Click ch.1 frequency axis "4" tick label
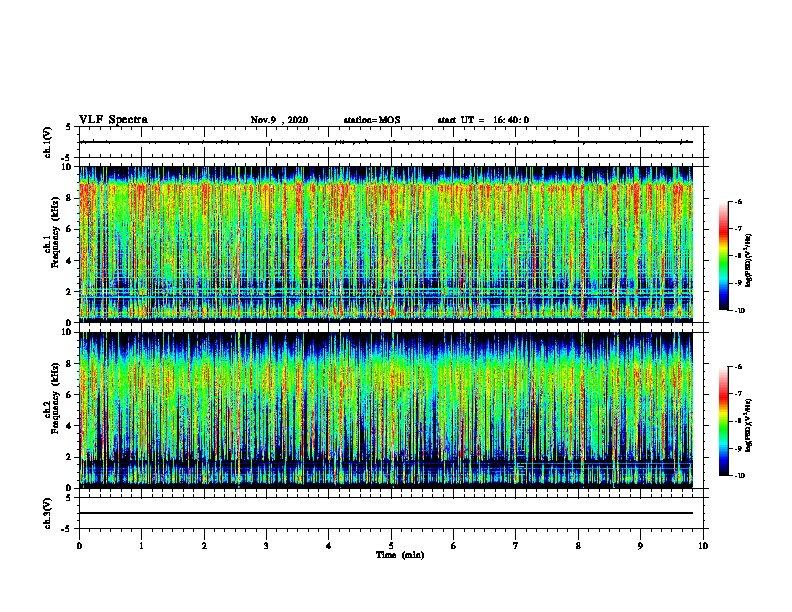This screenshot has height=612, width=792. pyautogui.click(x=69, y=261)
